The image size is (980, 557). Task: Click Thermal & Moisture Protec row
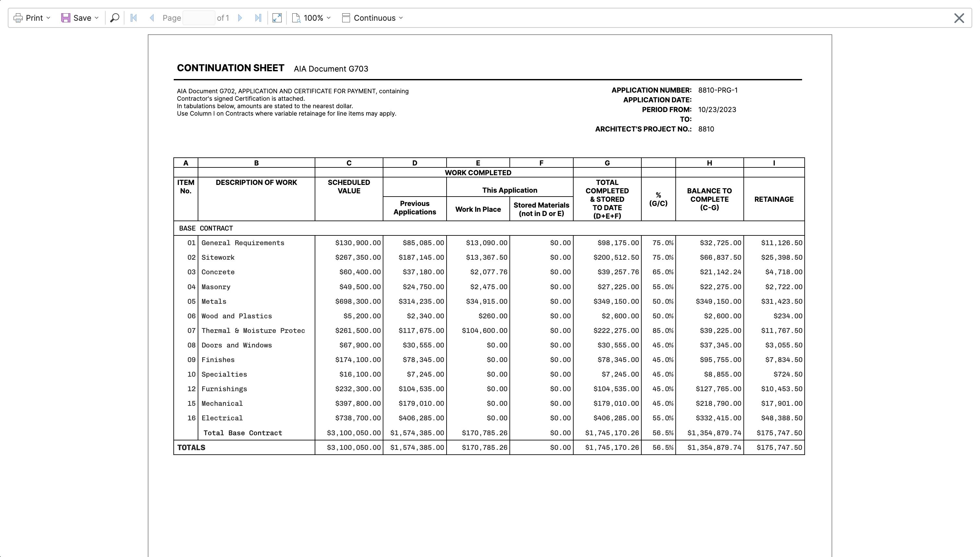pos(489,331)
